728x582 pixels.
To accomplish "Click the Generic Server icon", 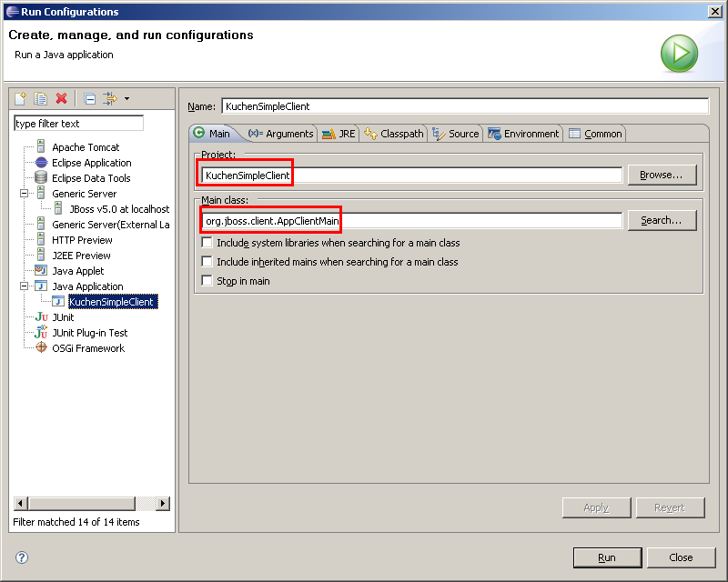I will [x=41, y=193].
